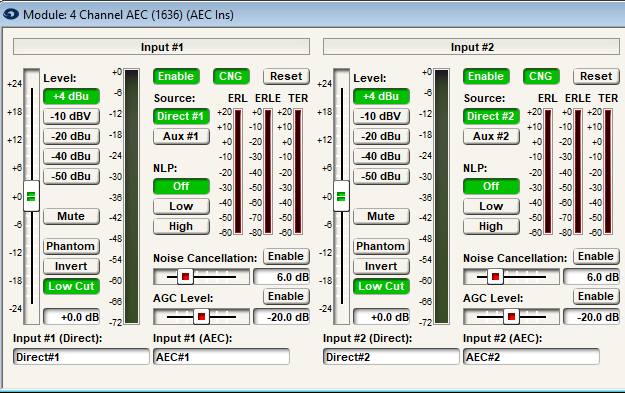Select -20 dBu level for Input #2
Image resolution: width=625 pixels, height=393 pixels.
[381, 136]
